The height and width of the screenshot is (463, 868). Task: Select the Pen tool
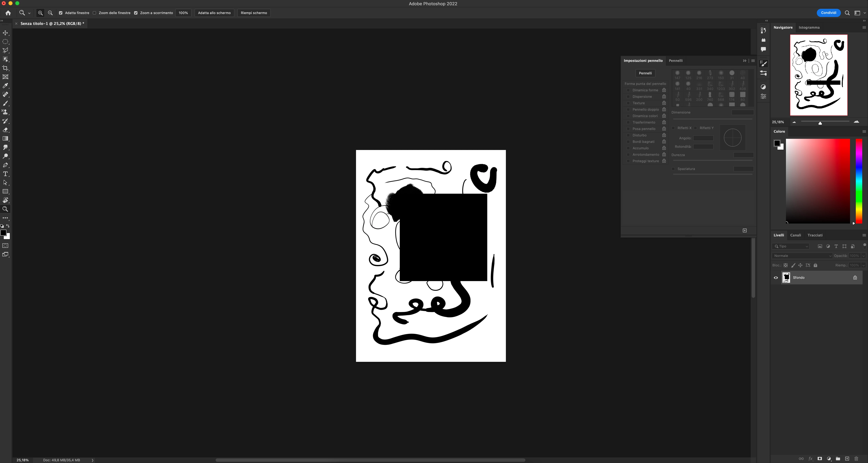(5, 165)
